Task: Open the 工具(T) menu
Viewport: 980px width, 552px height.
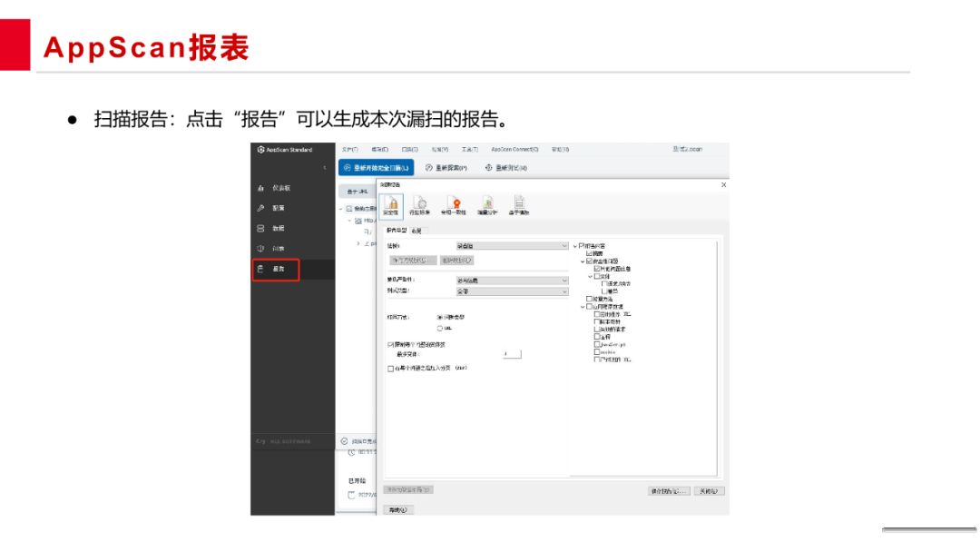Action: click(x=470, y=150)
